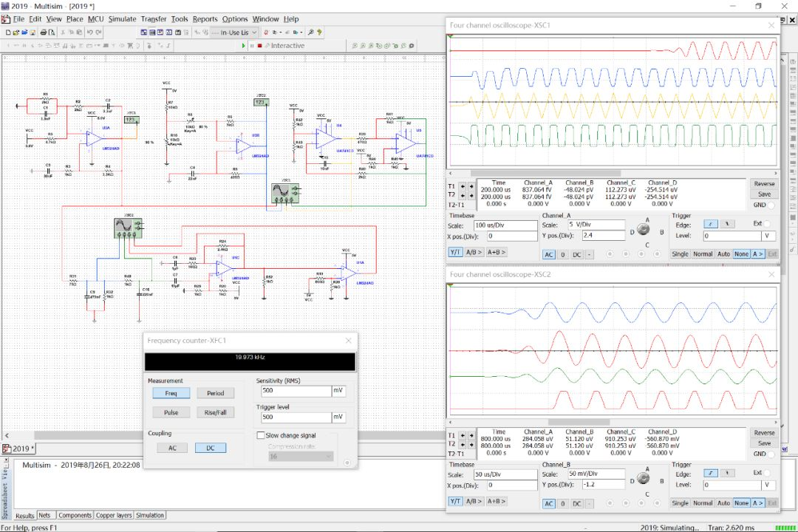Click the Period measurement button
The height and width of the screenshot is (532, 798).
215,393
